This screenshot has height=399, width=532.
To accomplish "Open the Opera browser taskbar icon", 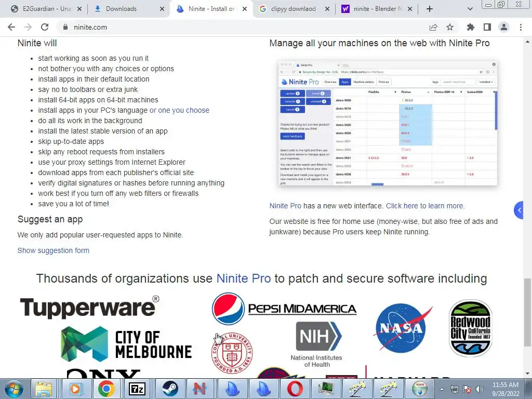I will coord(295,389).
